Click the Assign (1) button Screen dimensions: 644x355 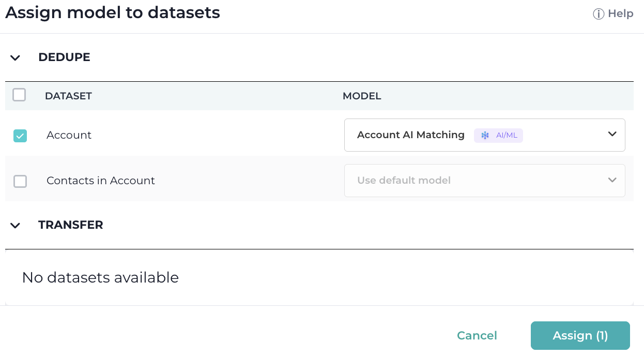[580, 335]
